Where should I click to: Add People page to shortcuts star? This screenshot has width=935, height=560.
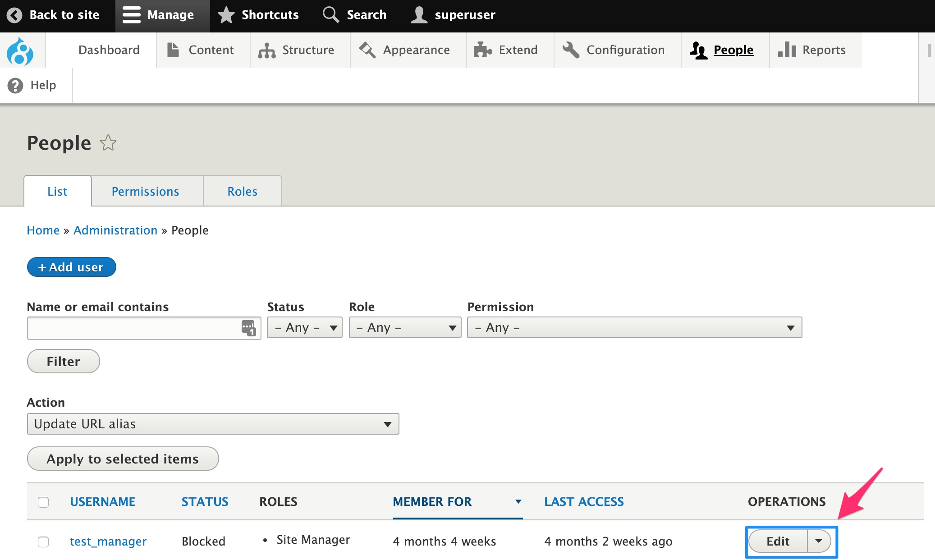point(108,143)
